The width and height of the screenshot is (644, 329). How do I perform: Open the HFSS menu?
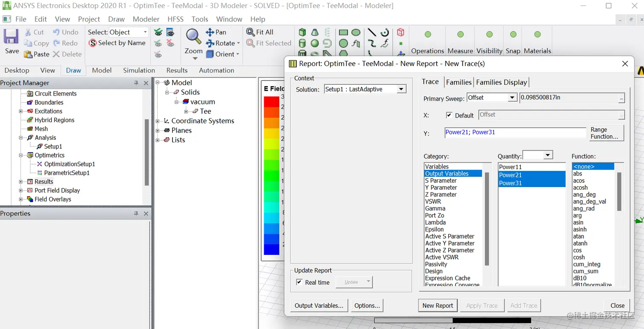(x=175, y=19)
